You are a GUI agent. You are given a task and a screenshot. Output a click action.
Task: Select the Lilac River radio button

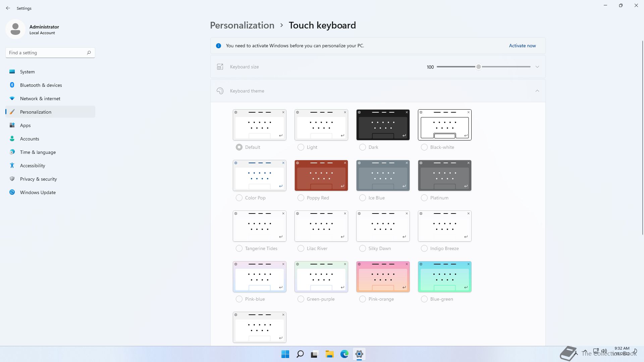pos(301,248)
